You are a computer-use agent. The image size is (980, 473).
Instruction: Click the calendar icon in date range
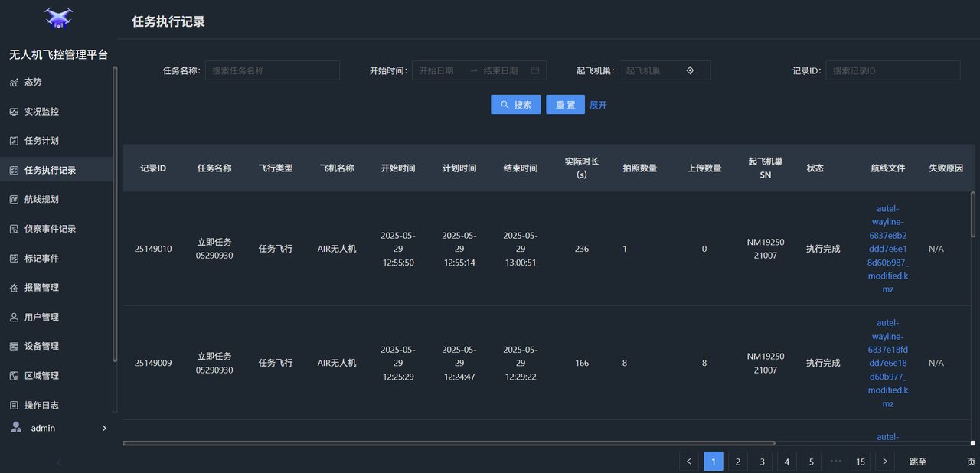[535, 70]
